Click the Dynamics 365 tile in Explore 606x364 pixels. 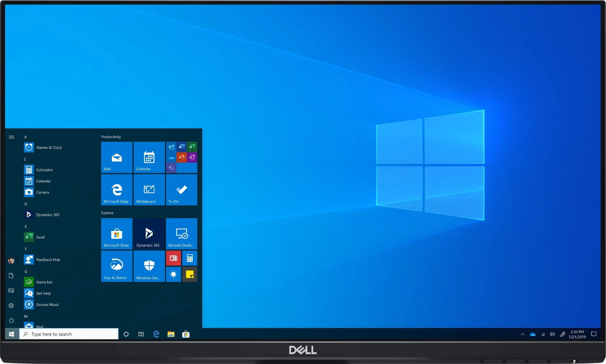[x=149, y=234]
